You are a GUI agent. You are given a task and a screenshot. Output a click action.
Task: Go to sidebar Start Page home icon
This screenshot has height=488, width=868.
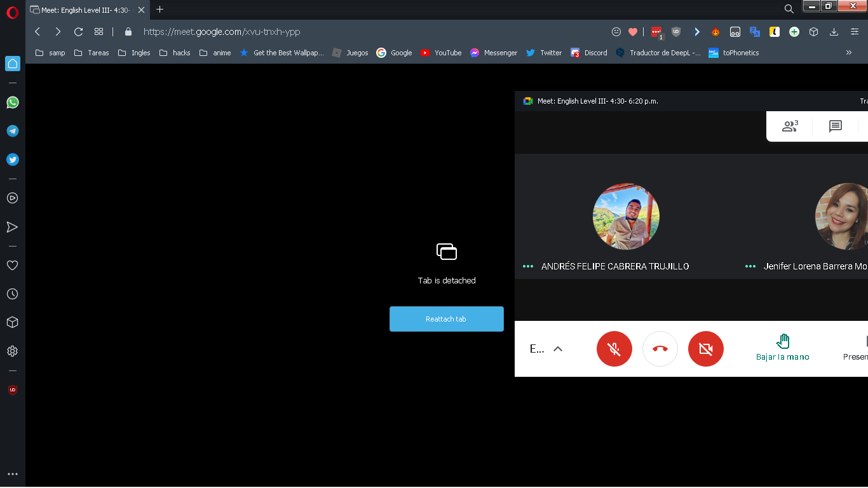[13, 64]
